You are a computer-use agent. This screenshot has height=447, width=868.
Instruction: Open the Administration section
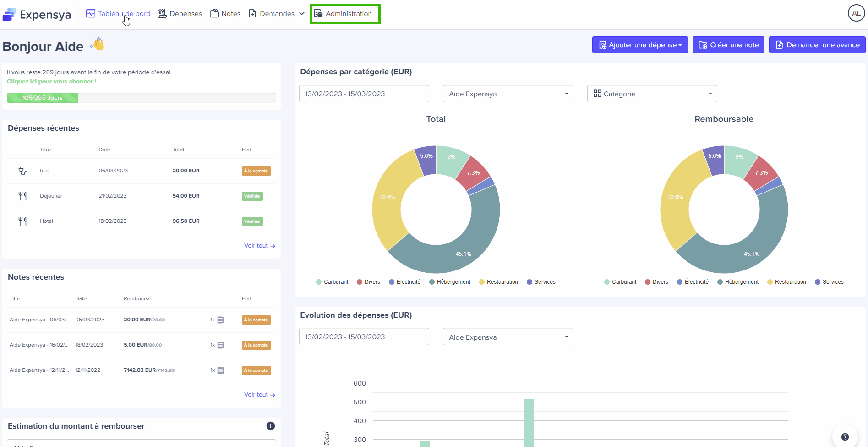tap(343, 14)
